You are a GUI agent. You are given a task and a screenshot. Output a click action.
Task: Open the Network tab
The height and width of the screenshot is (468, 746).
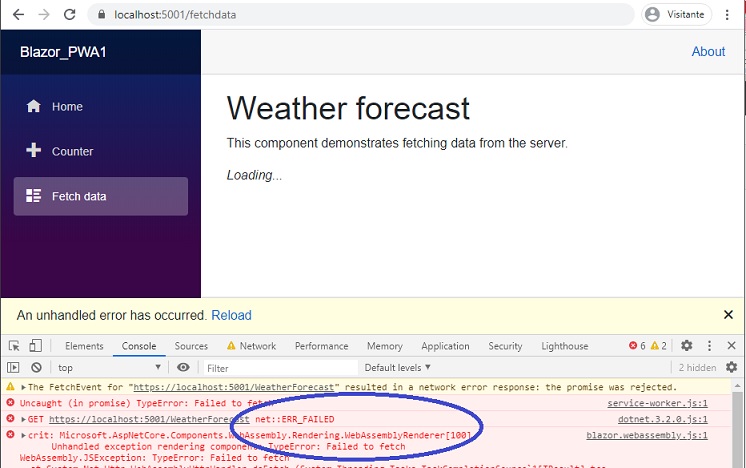pos(252,346)
